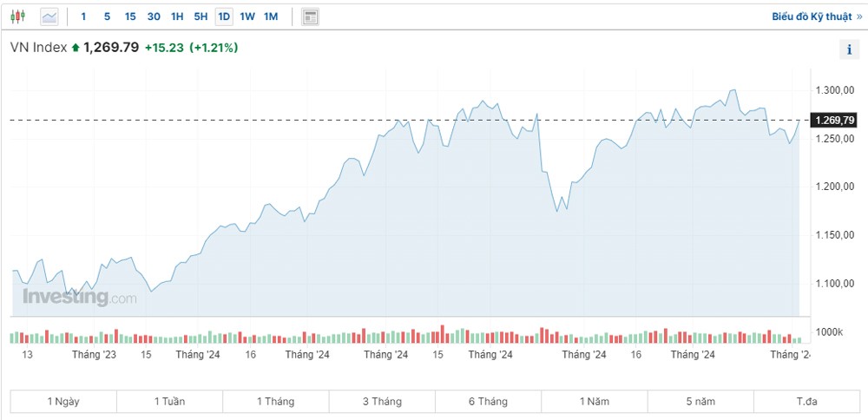Switch to the 1 Năm range tab
The height and width of the screenshot is (420, 868).
tap(594, 401)
